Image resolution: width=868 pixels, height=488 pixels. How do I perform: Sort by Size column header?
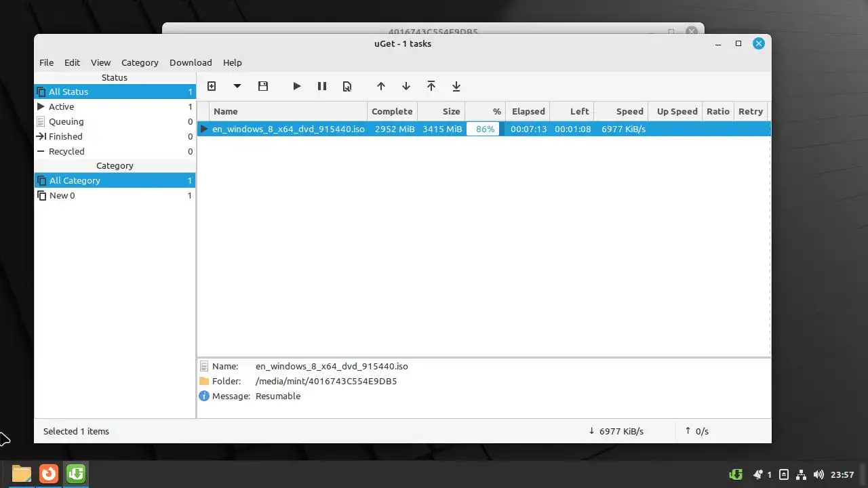[441, 111]
